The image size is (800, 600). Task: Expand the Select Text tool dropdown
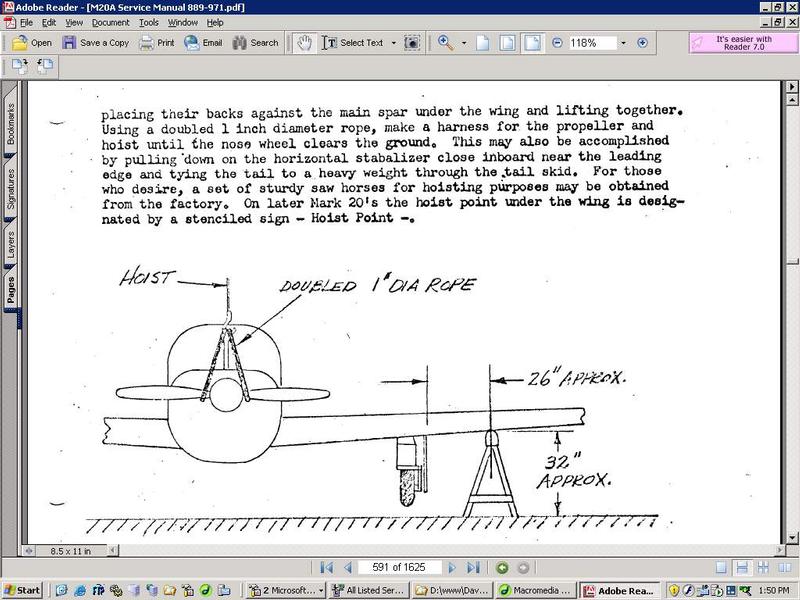(x=394, y=43)
